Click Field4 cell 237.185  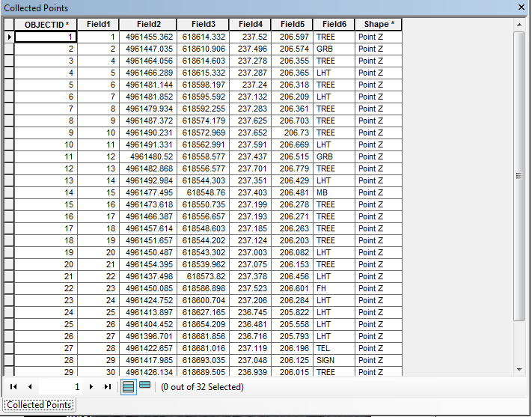tap(250, 228)
